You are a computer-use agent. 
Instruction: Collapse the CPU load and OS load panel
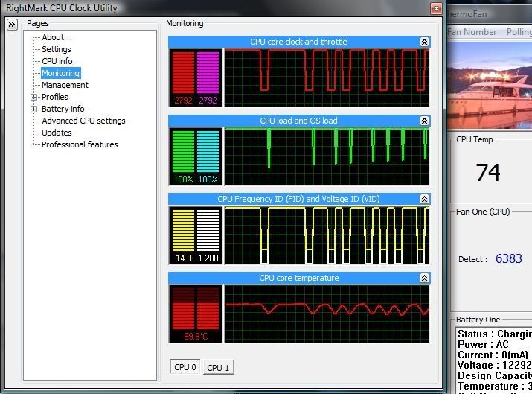coord(424,121)
